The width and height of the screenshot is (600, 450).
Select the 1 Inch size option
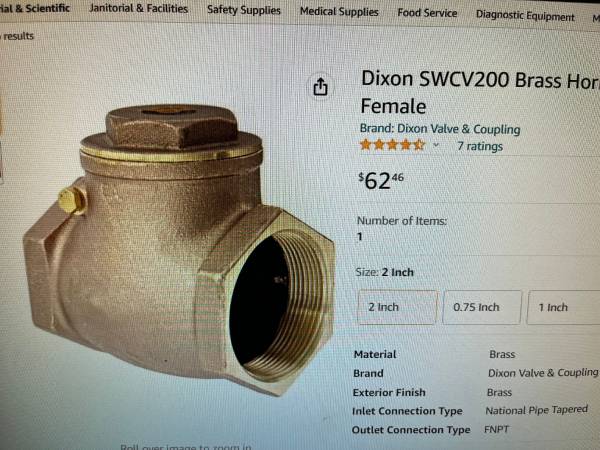(563, 307)
